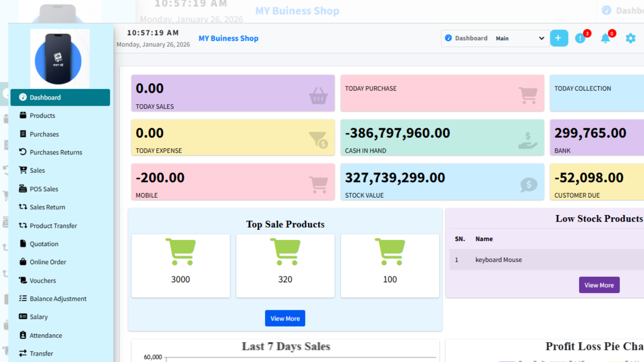Click the blue plus add button
Screen dimensions: 644x362
point(559,38)
